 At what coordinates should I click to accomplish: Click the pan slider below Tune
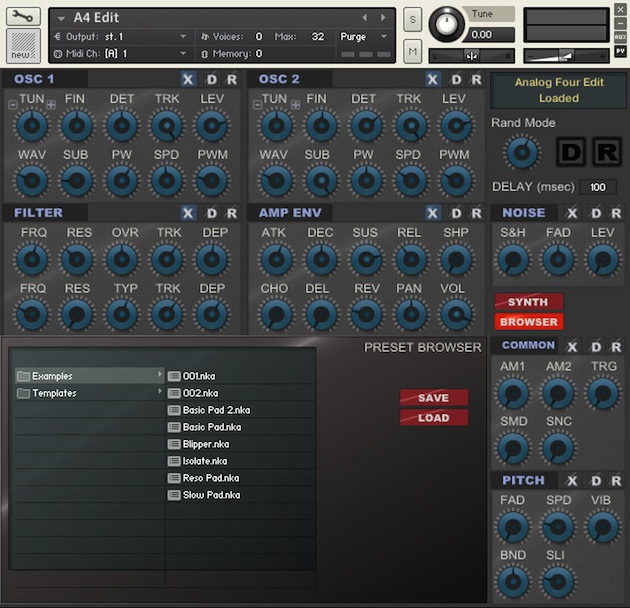point(472,56)
